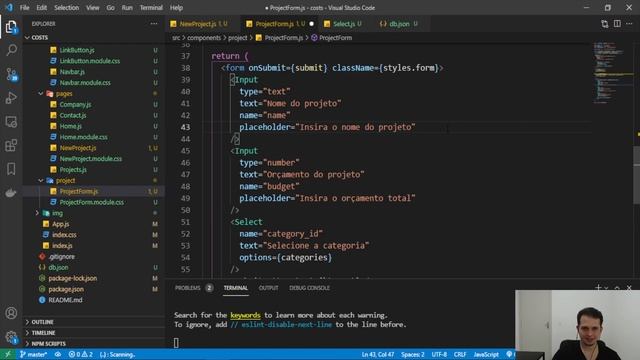Open the Explorer view in activity bar
640x360 pixels.
11,27
